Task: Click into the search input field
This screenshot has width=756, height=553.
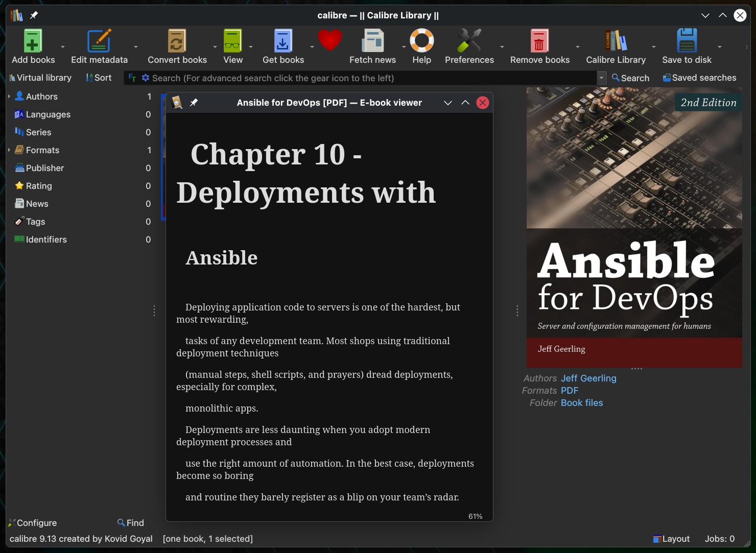Action: tap(373, 78)
